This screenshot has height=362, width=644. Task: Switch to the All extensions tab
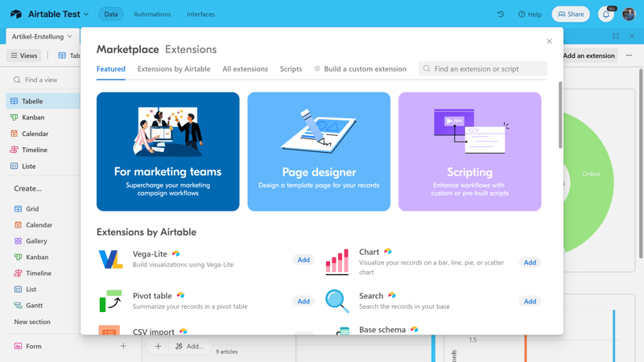(x=246, y=69)
